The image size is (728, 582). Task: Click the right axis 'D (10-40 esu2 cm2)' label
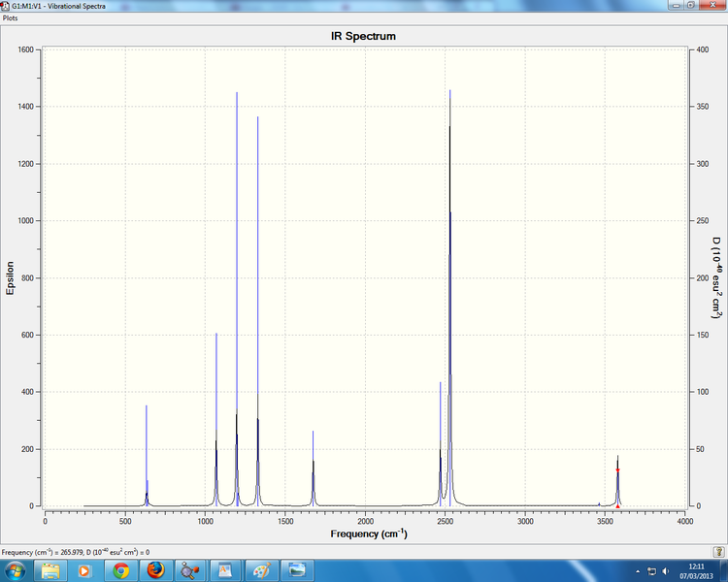[x=717, y=277]
